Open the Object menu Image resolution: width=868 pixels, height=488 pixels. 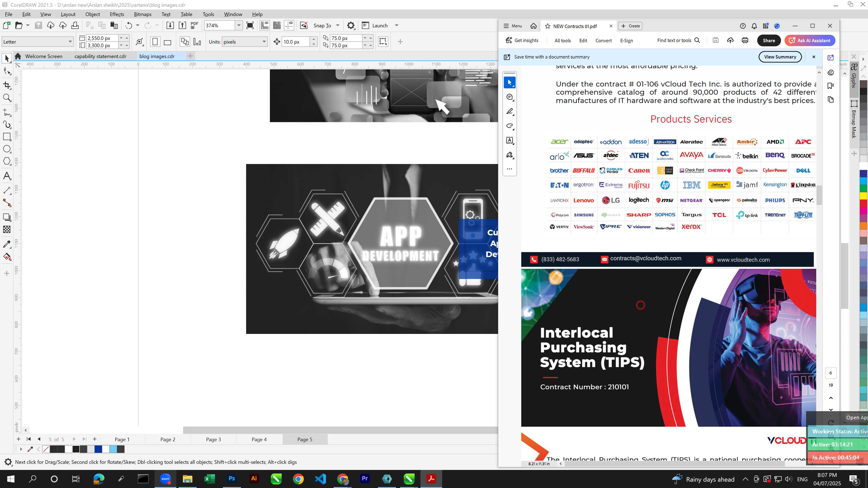93,14
